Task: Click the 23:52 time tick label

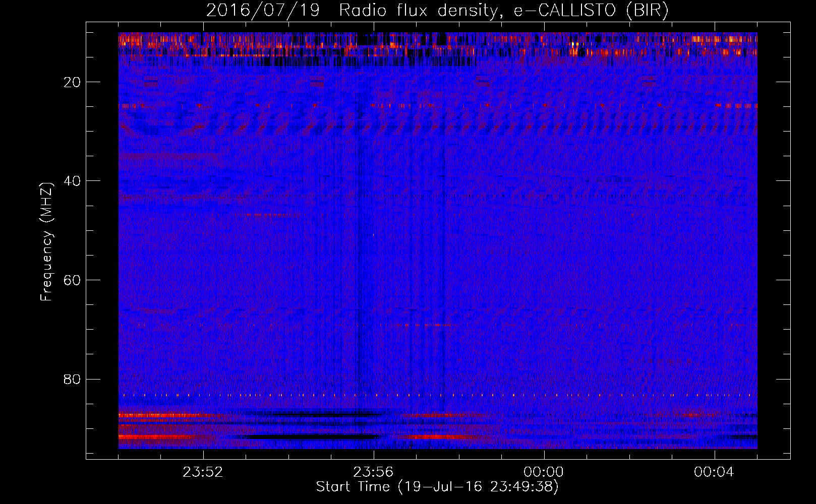Action: tap(203, 472)
